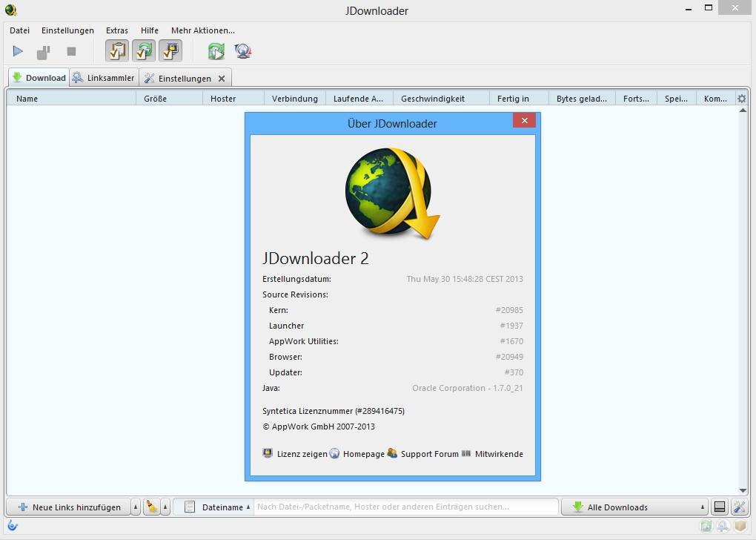Click the status bar globe icon
The height and width of the screenshot is (540, 756).
click(722, 526)
